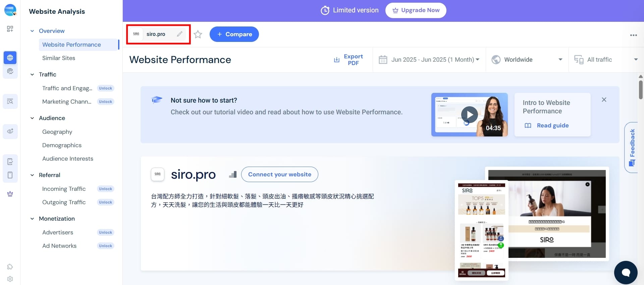Image resolution: width=644 pixels, height=285 pixels.
Task: Open Traffic and Engagement page
Action: pyautogui.click(x=67, y=88)
